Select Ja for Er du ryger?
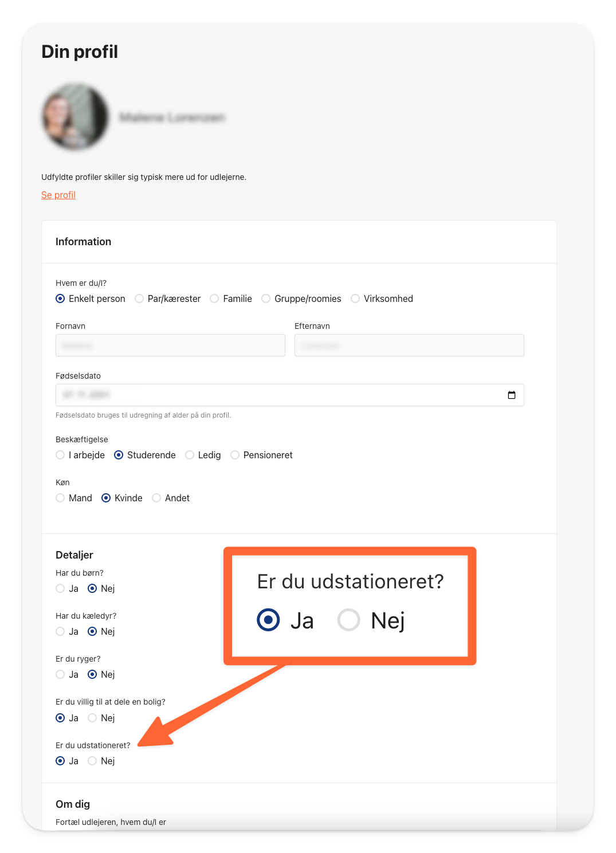The width and height of the screenshot is (616, 853). point(60,674)
